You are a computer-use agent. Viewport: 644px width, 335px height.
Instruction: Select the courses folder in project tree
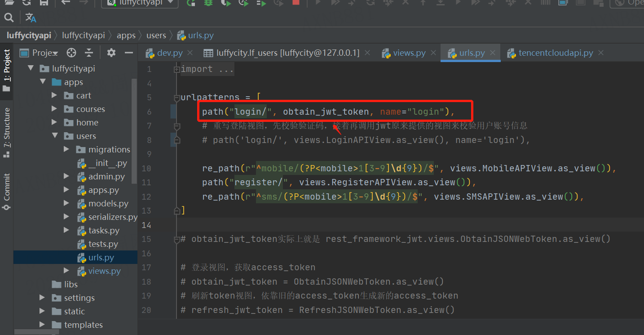pyautogui.click(x=84, y=109)
